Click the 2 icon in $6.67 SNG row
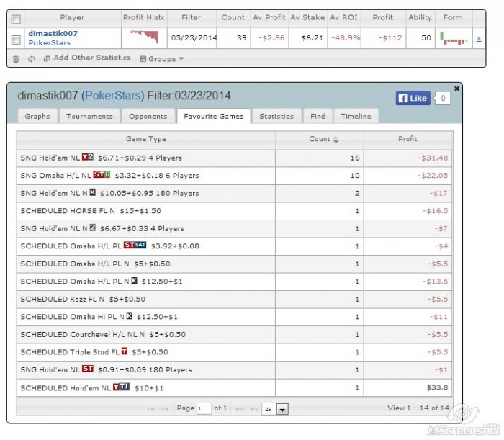504x440 pixels. [93, 228]
